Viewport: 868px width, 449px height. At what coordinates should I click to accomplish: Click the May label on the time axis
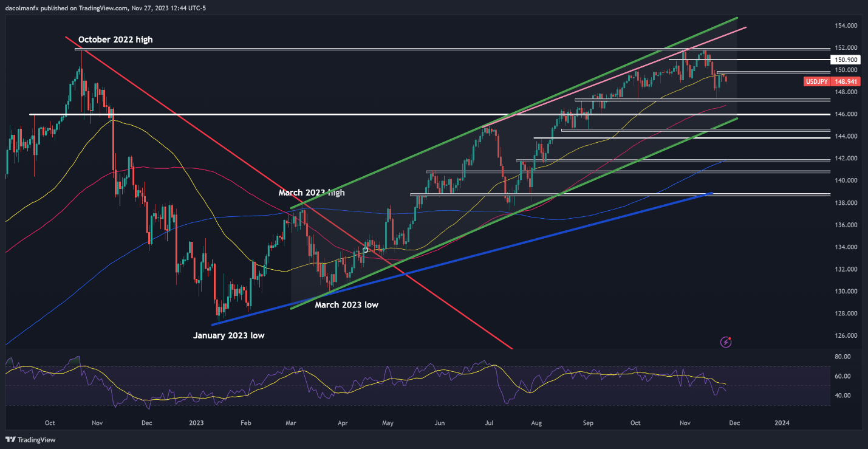coord(389,423)
